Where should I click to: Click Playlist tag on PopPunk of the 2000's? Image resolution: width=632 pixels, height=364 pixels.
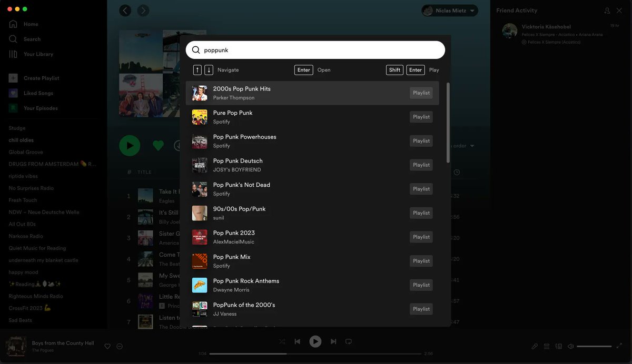421,309
